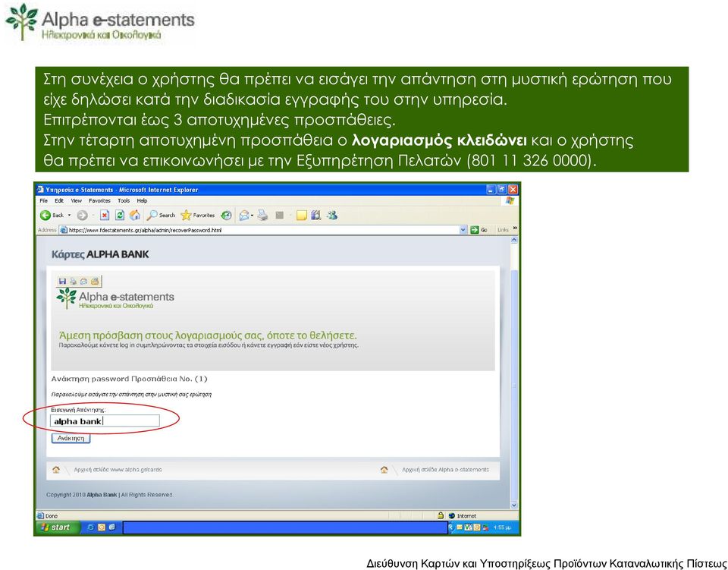Click the scrollbar down arrow of the page
Viewport: 728px width, 570px height.
click(514, 505)
